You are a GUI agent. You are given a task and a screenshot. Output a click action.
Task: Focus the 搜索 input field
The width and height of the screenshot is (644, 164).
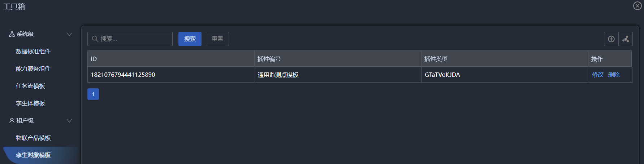point(130,39)
